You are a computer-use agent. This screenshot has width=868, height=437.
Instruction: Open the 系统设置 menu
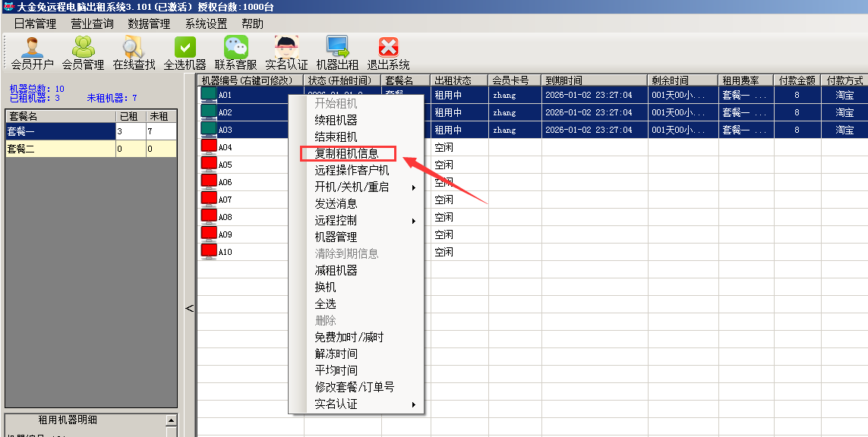click(206, 24)
